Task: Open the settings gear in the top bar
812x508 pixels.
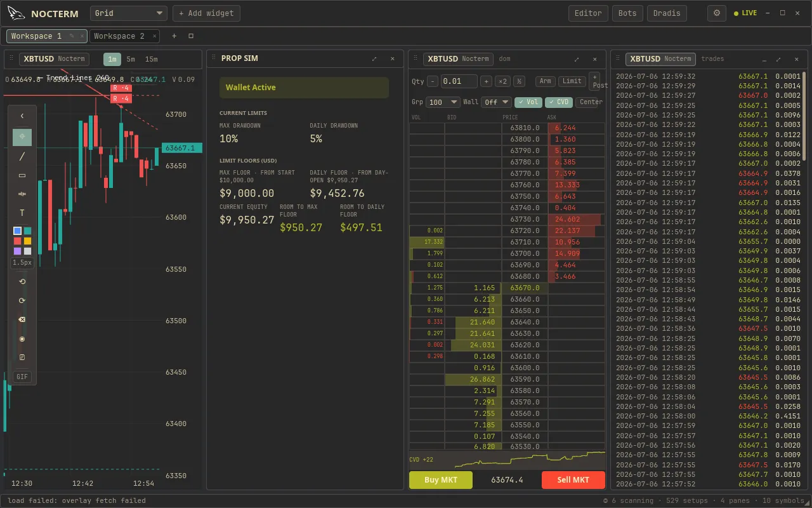Action: [717, 13]
